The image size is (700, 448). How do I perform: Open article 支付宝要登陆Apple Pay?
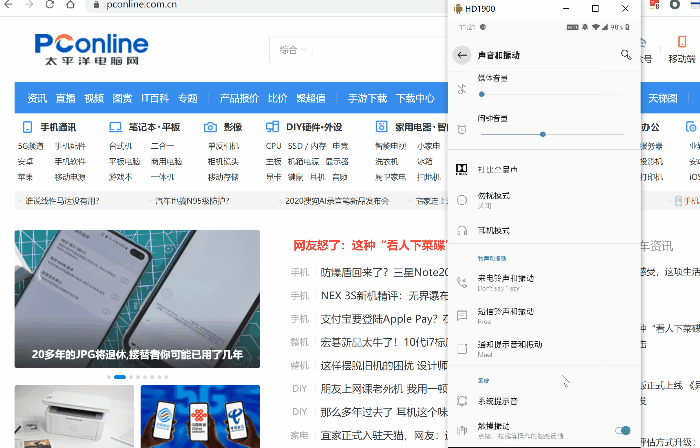[384, 319]
